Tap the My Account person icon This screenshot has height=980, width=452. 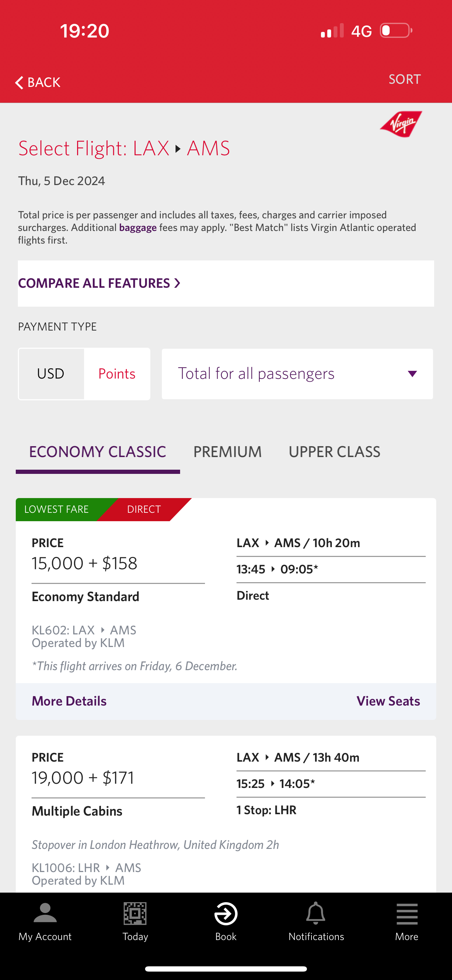pyautogui.click(x=45, y=913)
